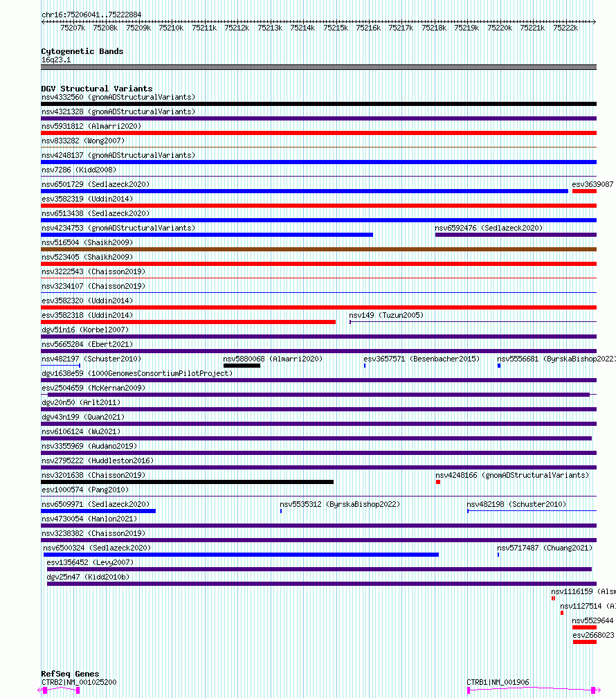
Task: Click the small red nsv1116159 marker
Action: (553, 598)
